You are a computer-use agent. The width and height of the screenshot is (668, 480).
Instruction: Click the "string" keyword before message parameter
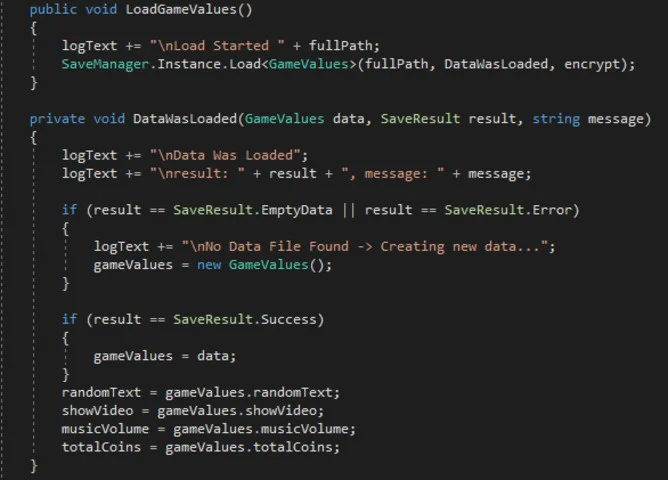pos(556,119)
